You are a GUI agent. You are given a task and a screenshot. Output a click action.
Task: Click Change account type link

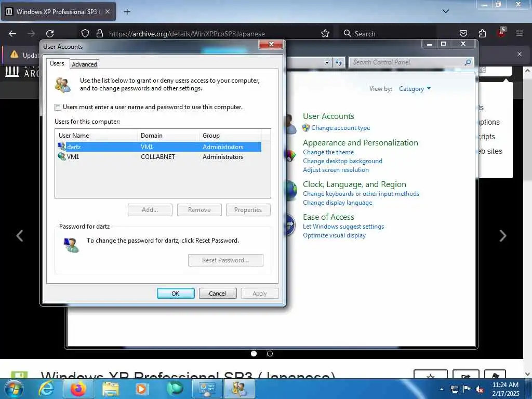click(341, 128)
